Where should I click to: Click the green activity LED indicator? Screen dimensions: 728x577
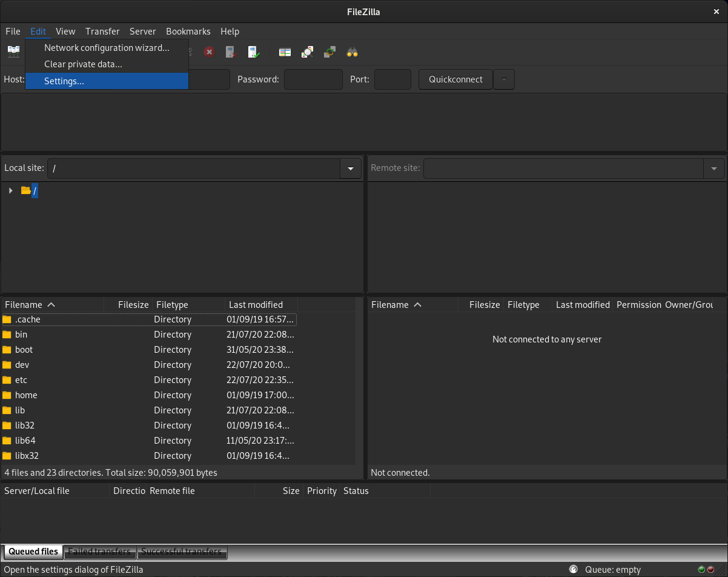[701, 570]
